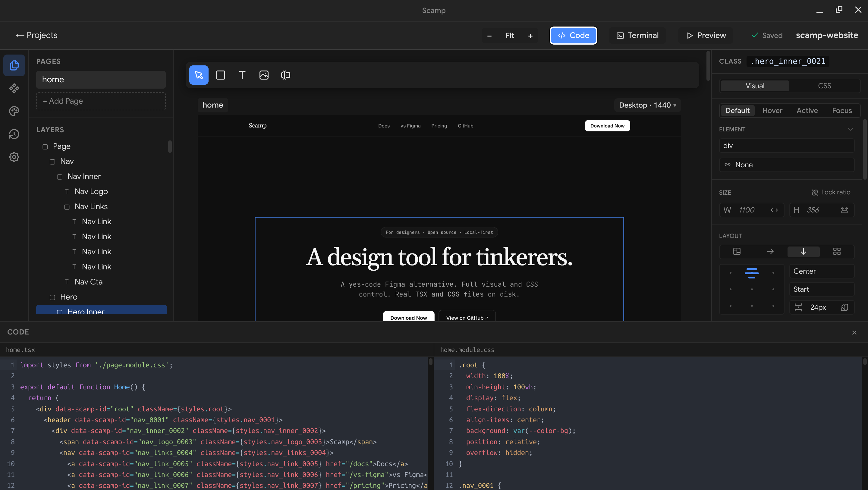Viewport: 868px width, 490px height.
Task: Open the Terminal panel
Action: 637,35
